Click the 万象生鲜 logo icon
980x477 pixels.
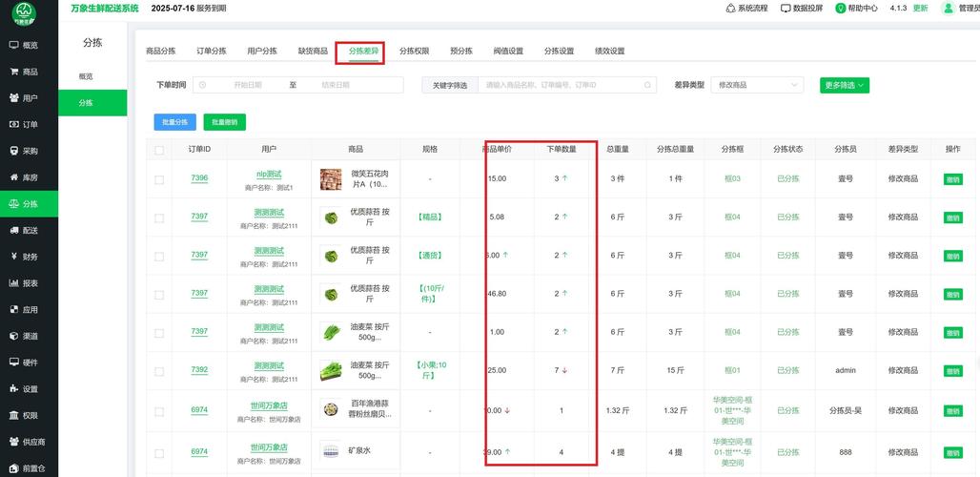click(x=25, y=13)
